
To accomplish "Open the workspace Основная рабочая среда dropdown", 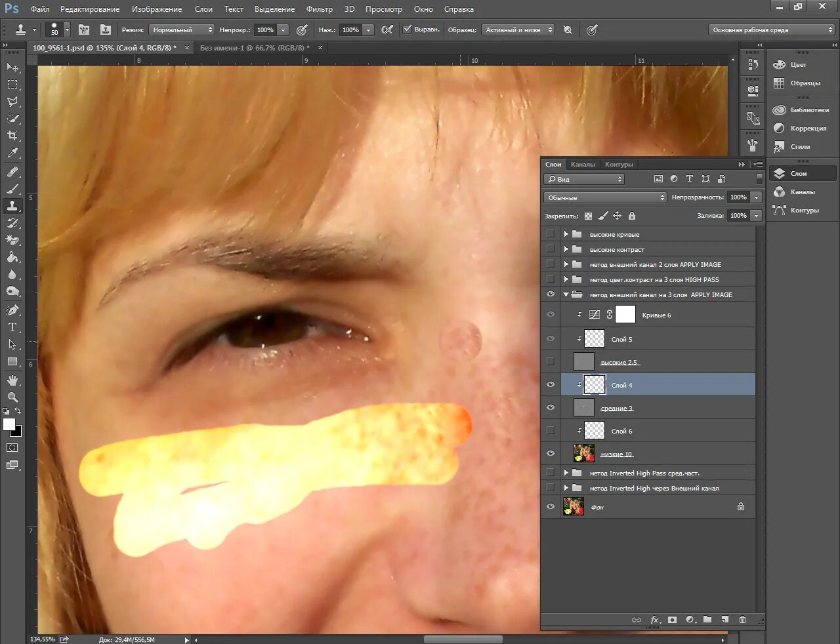I will coord(772,30).
